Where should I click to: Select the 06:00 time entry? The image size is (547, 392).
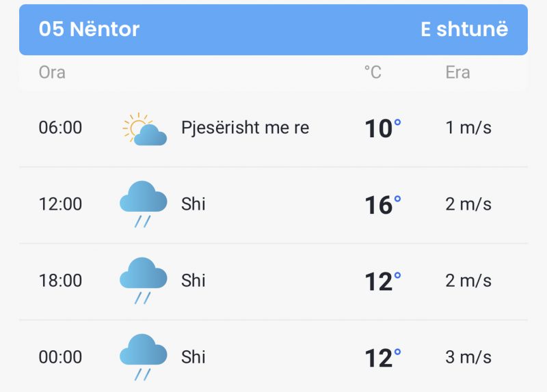[x=60, y=128]
